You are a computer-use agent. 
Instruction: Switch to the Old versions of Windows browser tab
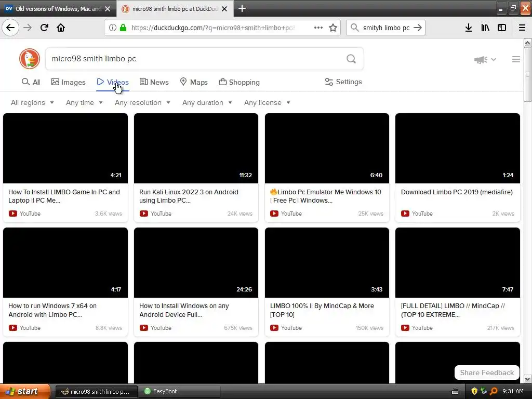click(x=58, y=8)
